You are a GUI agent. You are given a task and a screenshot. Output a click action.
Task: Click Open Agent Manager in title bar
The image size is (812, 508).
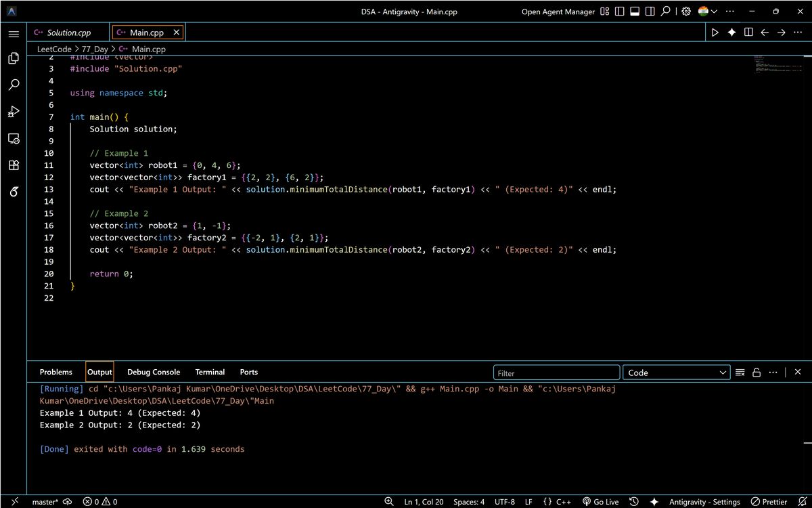tap(558, 12)
